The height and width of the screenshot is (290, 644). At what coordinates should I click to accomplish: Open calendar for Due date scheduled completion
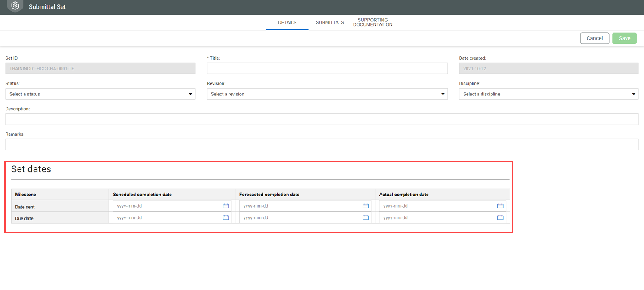tap(226, 217)
